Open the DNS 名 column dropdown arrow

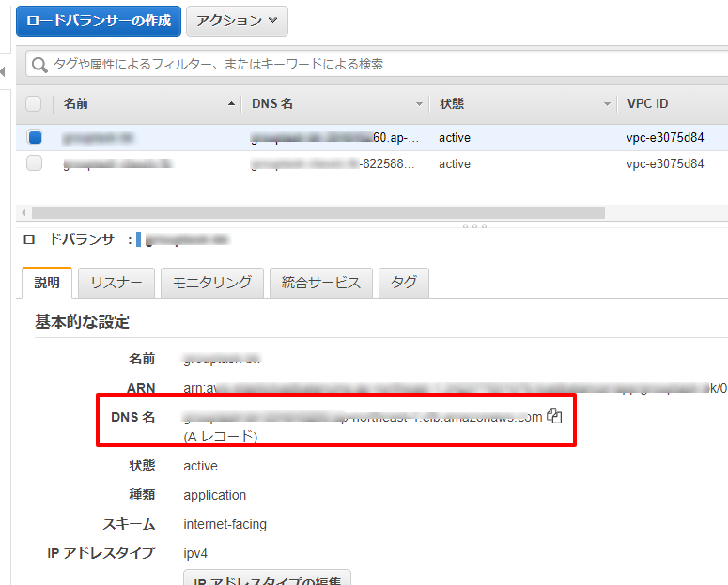(419, 104)
